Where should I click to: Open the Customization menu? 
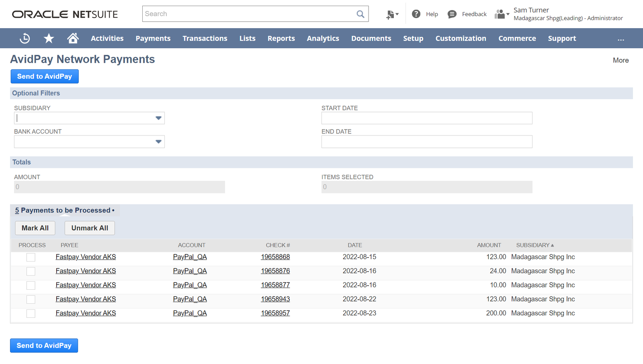click(461, 38)
